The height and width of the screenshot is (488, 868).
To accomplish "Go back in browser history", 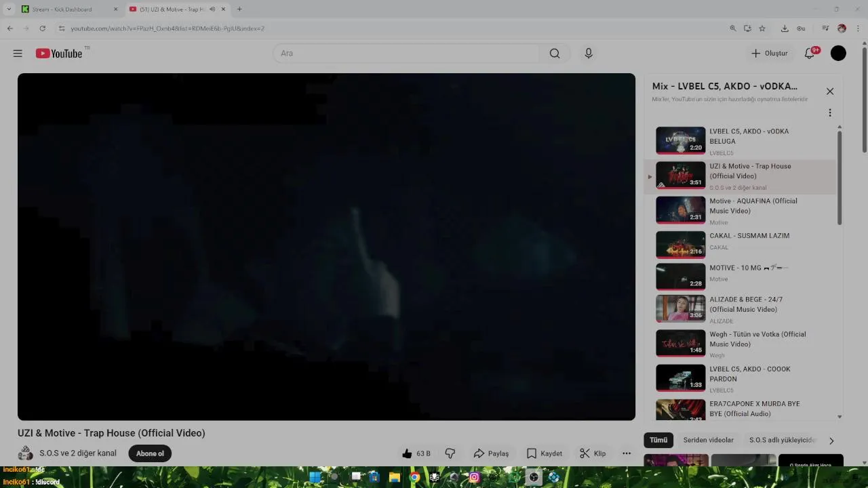I will 9,28.
